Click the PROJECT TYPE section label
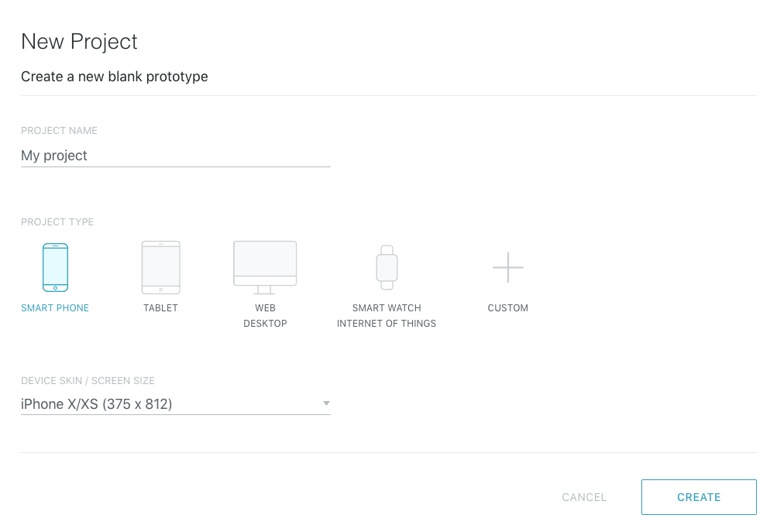Screen dimensions: 770x532 click(57, 221)
